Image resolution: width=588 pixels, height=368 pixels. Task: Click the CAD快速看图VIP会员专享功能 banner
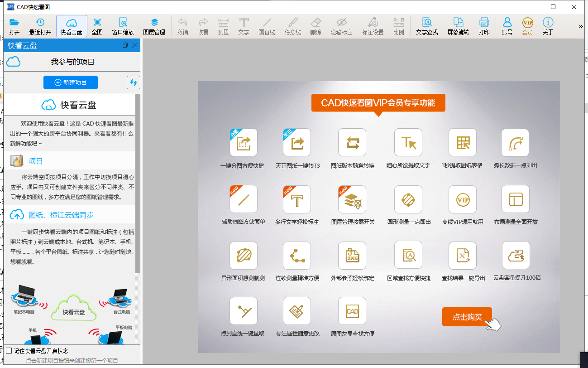tap(378, 103)
